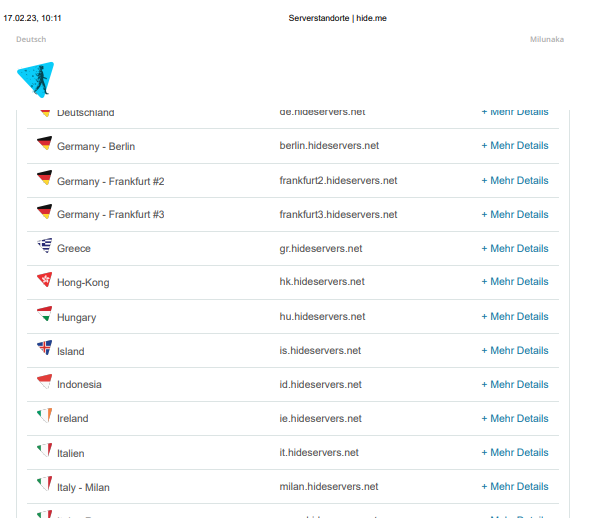Click the Ireland flag icon
This screenshot has width=591, height=518.
tap(44, 415)
